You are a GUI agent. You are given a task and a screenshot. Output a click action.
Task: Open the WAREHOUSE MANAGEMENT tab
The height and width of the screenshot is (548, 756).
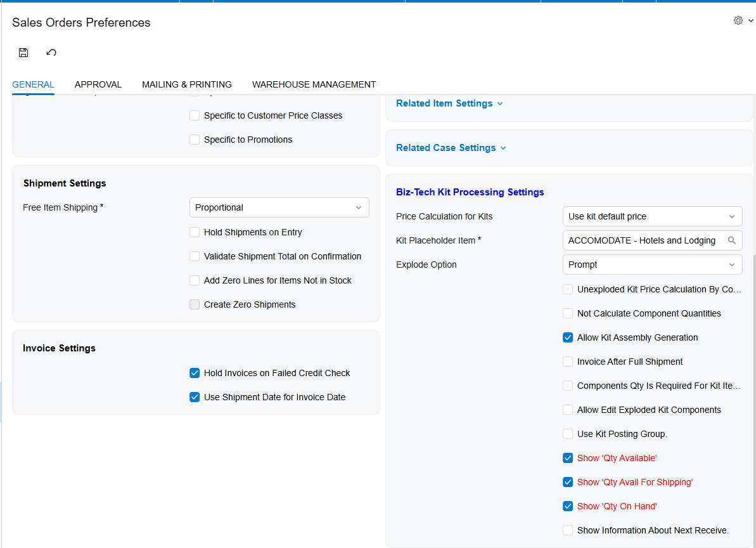point(314,84)
